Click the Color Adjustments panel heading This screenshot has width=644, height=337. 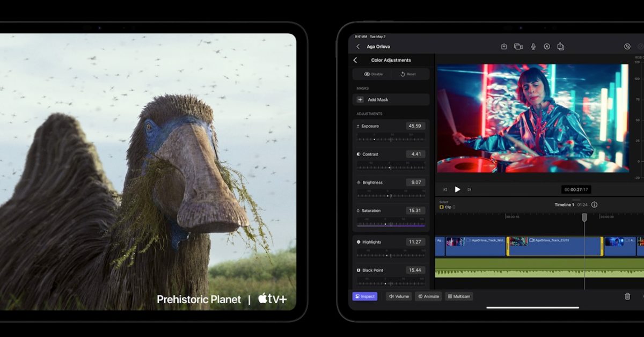(391, 60)
